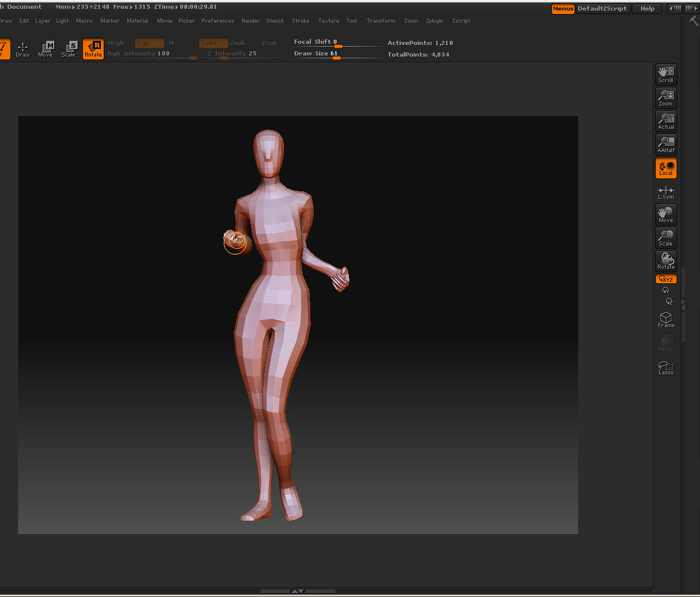Toggle the Transp transparency button
The height and width of the screenshot is (597, 700).
coord(666,343)
